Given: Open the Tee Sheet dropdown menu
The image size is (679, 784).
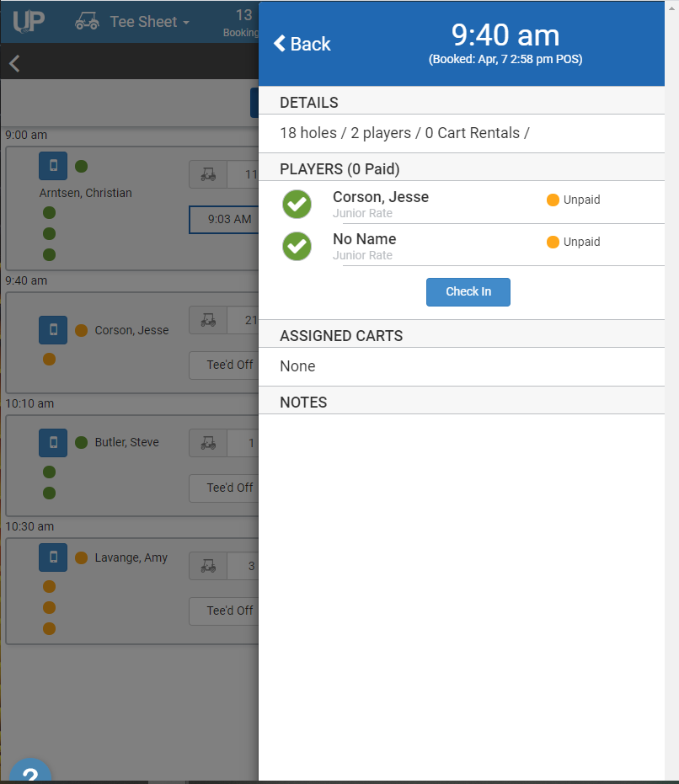Looking at the screenshot, I should click(x=149, y=22).
